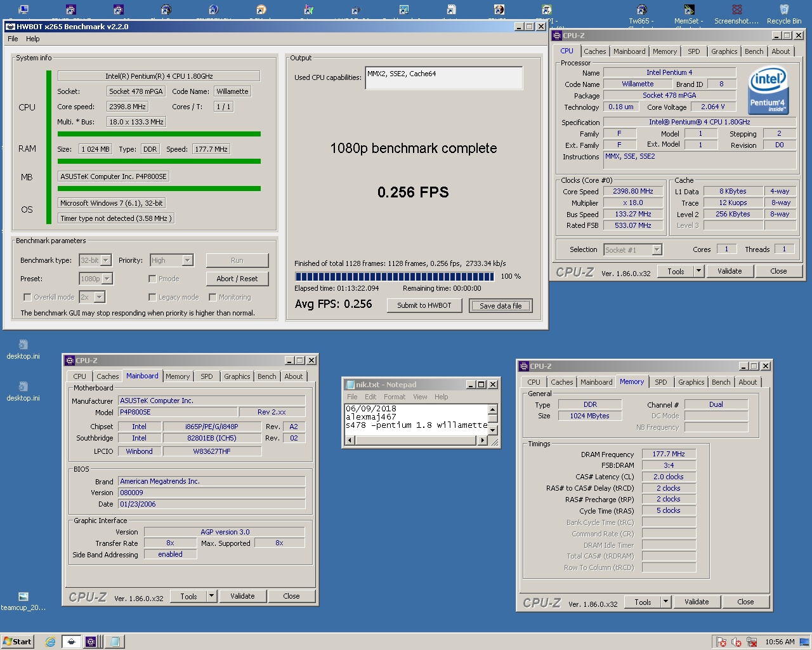The image size is (812, 650).
Task: Enable the Legacy mode checkbox
Action: 152,297
